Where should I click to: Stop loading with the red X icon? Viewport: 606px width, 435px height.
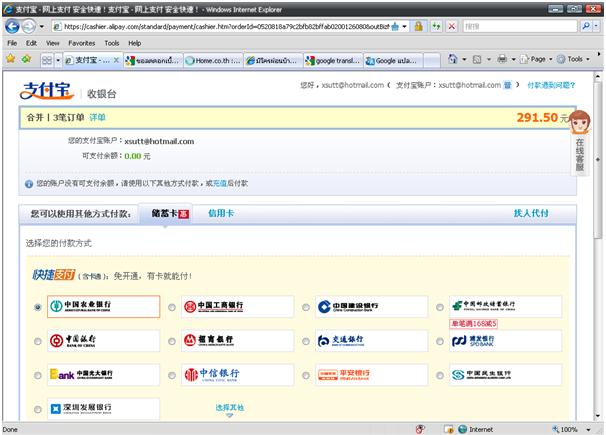451,27
